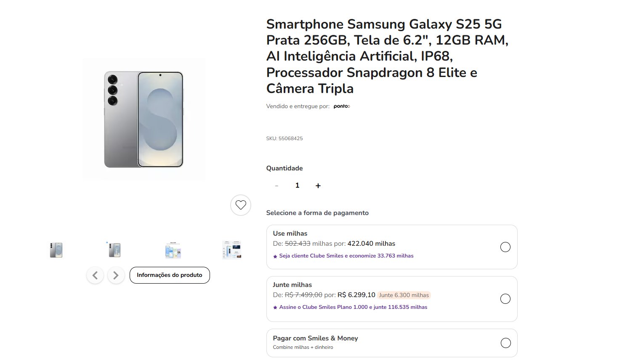View fourth thumbnail with product features
630x364 pixels.
pos(232,250)
